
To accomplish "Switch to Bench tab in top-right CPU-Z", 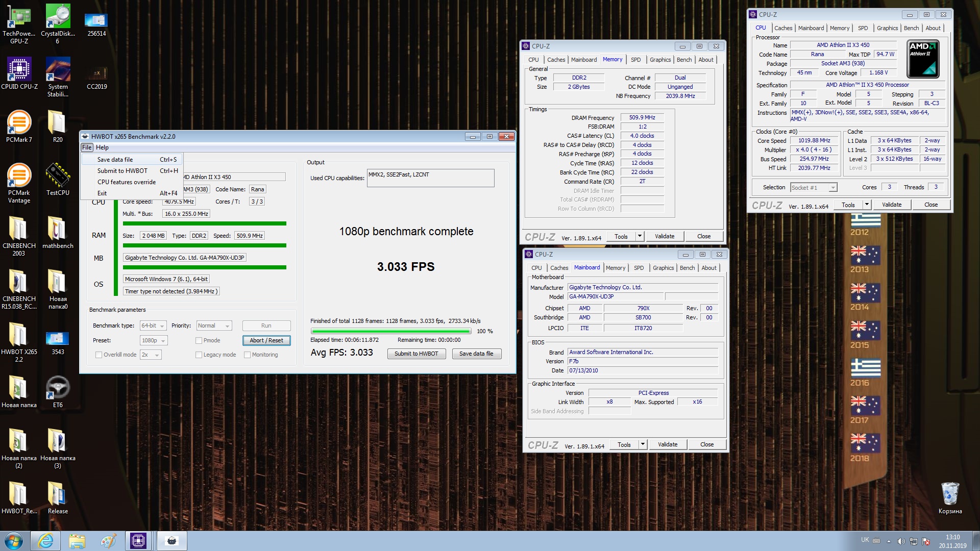I will point(911,28).
